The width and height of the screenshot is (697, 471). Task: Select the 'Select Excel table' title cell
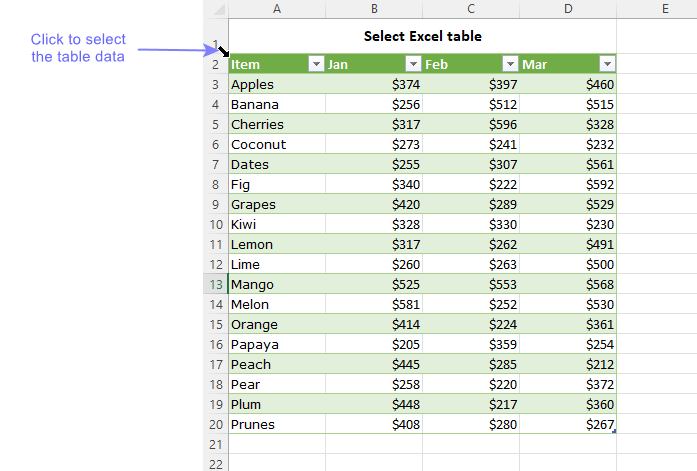pyautogui.click(x=422, y=37)
